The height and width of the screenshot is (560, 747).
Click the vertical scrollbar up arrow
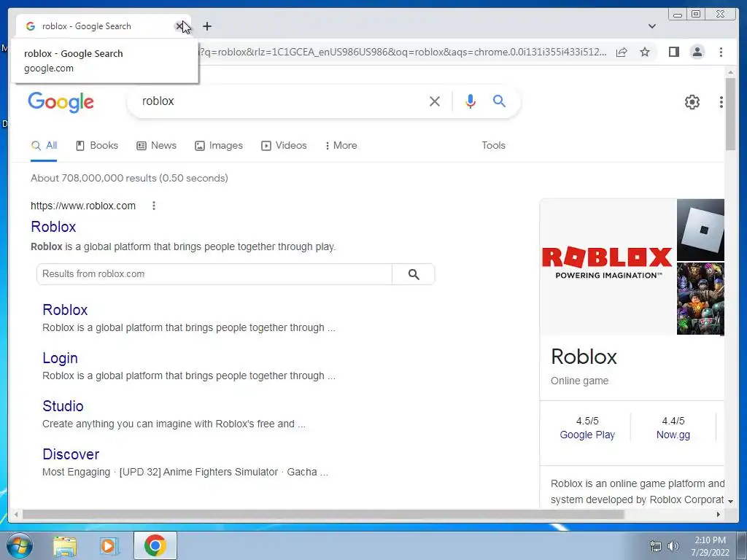point(731,72)
